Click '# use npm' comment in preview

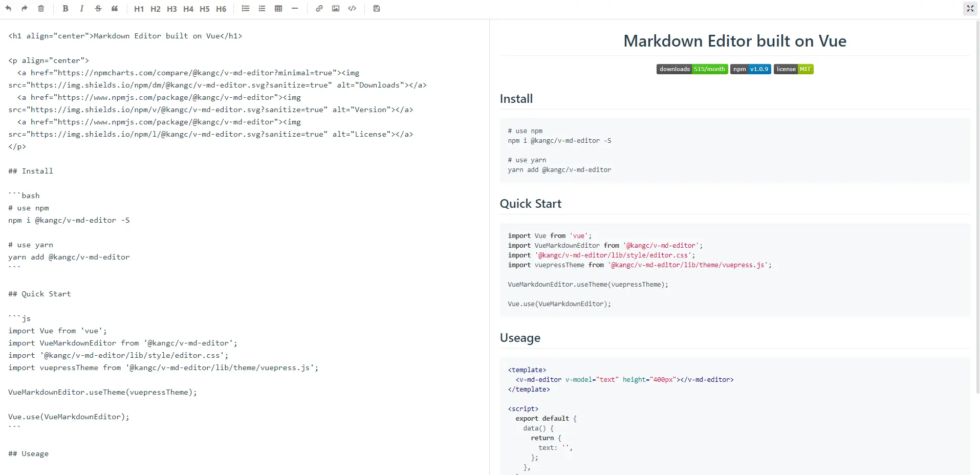[x=525, y=131]
